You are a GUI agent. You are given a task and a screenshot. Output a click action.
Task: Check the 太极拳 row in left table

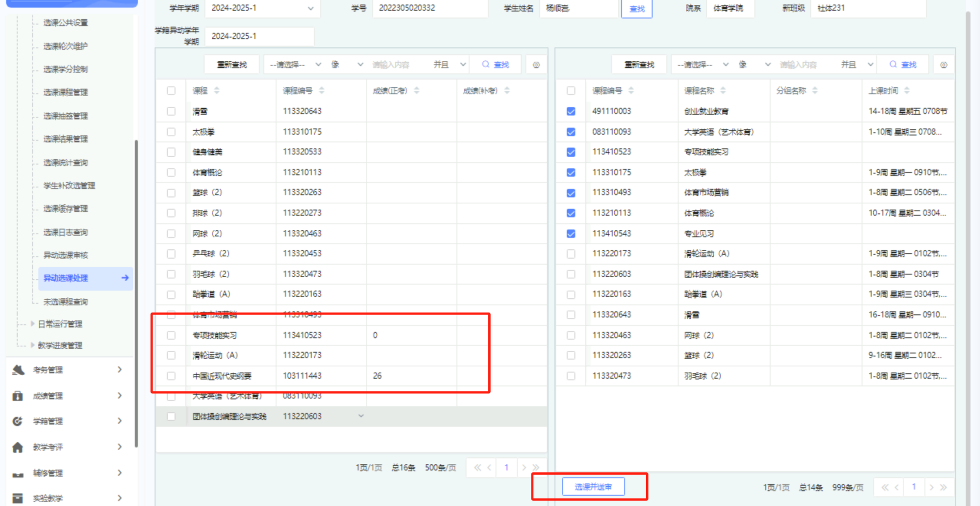171,132
